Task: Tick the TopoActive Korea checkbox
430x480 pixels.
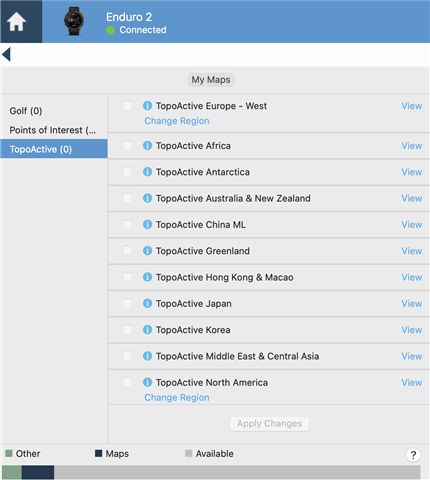Action: point(127,330)
